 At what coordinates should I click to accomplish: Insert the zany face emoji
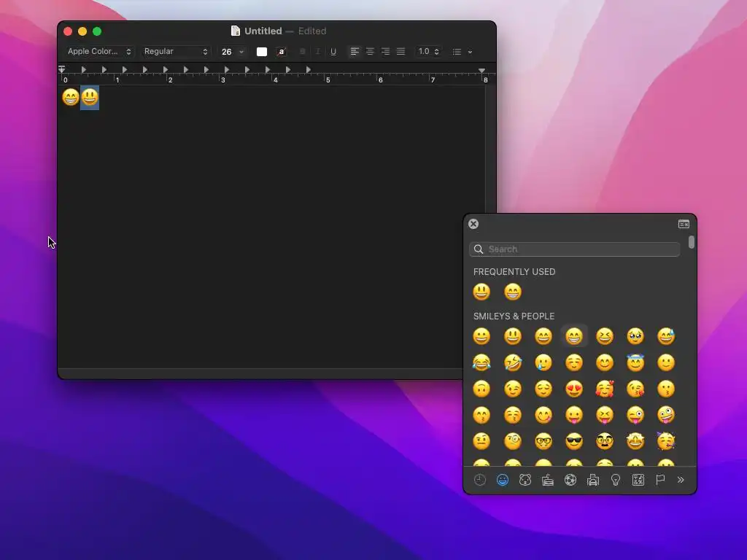coord(666,415)
